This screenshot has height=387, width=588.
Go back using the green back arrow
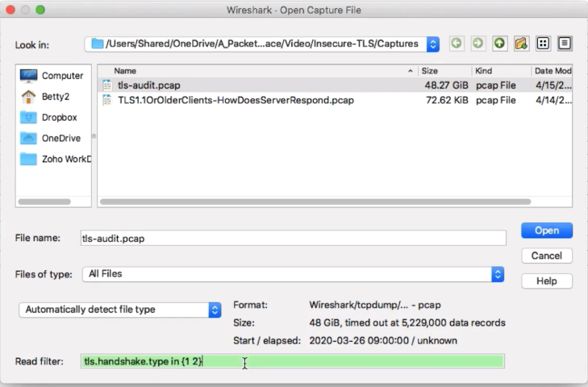tap(457, 44)
